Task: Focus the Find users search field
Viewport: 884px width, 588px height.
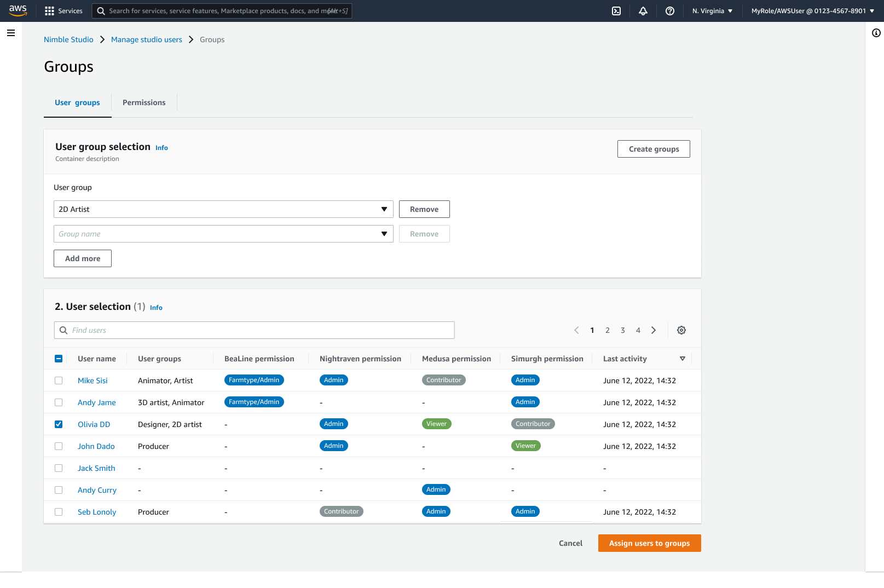Action: (255, 330)
